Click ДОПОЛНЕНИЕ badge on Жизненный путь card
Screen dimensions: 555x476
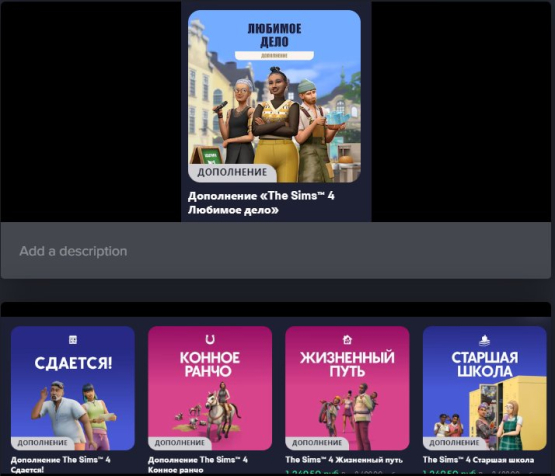317,443
